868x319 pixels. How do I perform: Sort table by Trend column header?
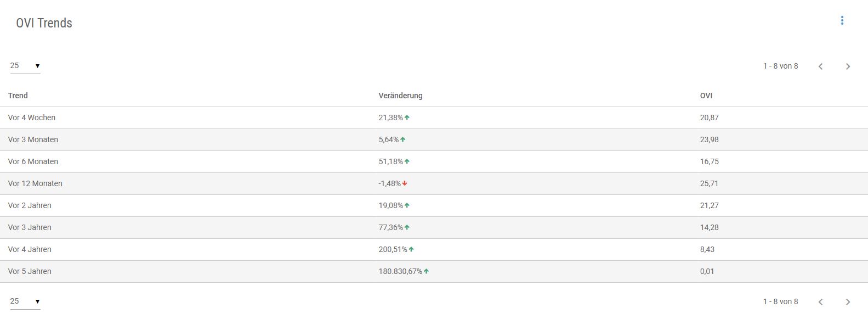18,96
